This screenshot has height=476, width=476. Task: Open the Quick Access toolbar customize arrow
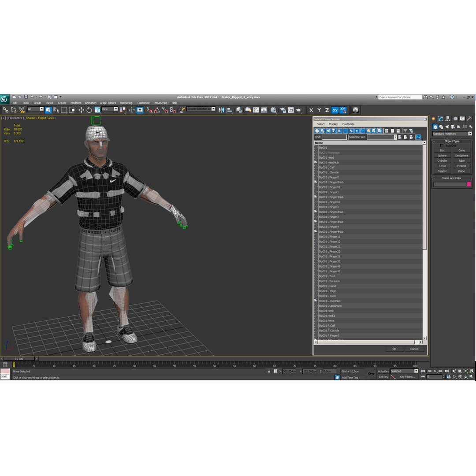[60, 97]
